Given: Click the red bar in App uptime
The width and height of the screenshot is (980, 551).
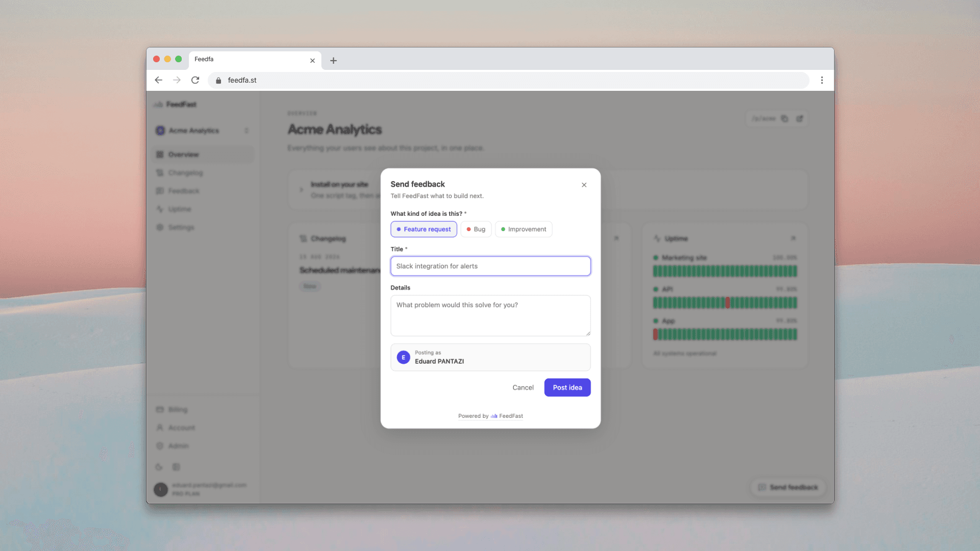Looking at the screenshot, I should [655, 334].
